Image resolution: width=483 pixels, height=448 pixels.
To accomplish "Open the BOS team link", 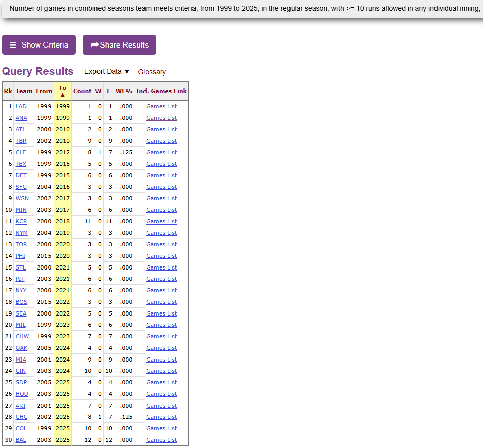I will click(21, 302).
